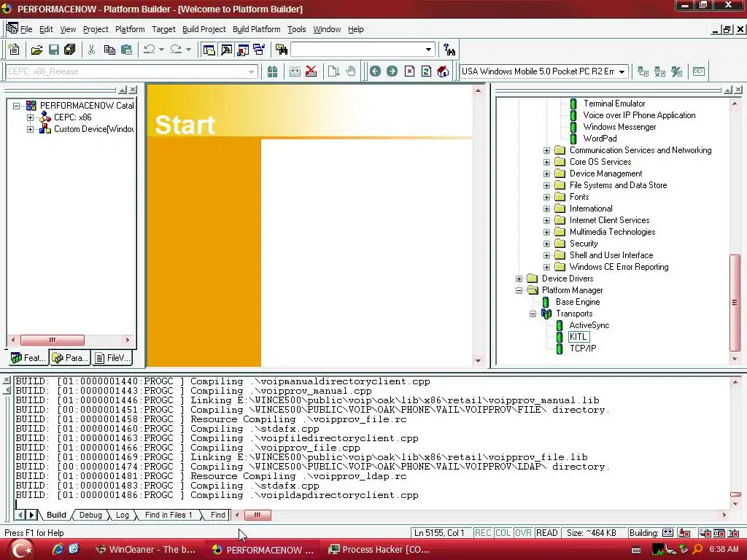This screenshot has width=747, height=560.
Task: Click the WinCleaner taskbar button
Action: coord(146,550)
